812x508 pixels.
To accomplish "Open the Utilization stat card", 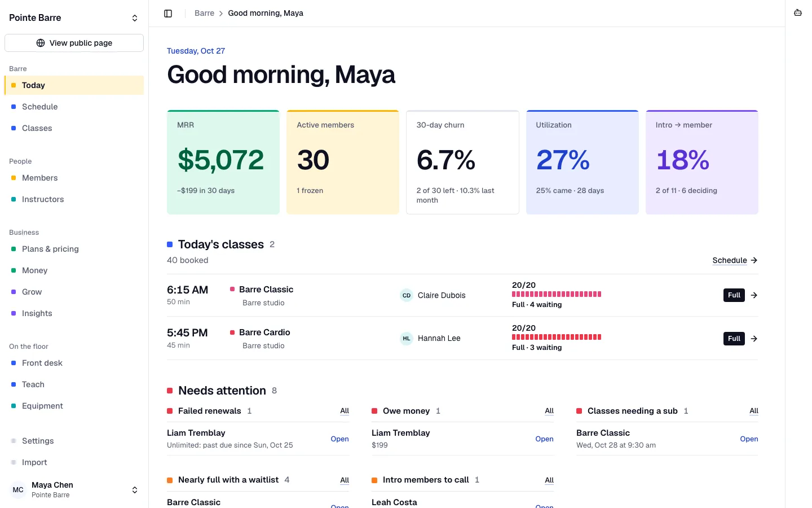I will pos(582,162).
